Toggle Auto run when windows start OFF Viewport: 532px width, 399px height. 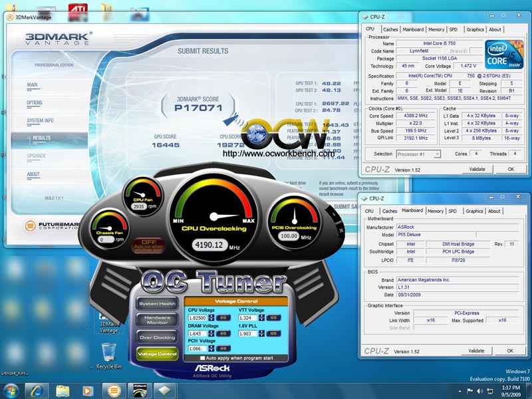pos(148,245)
